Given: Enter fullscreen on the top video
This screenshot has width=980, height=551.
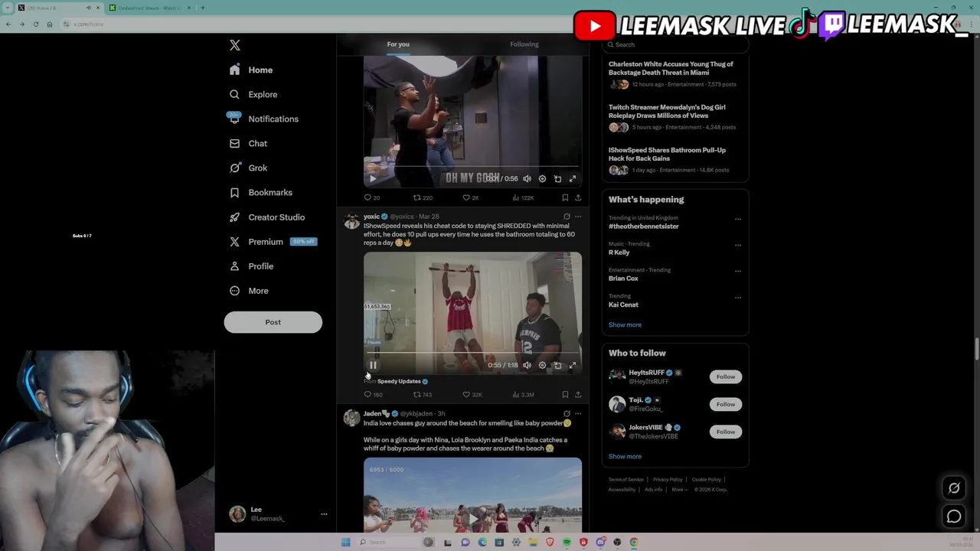Looking at the screenshot, I should click(572, 178).
